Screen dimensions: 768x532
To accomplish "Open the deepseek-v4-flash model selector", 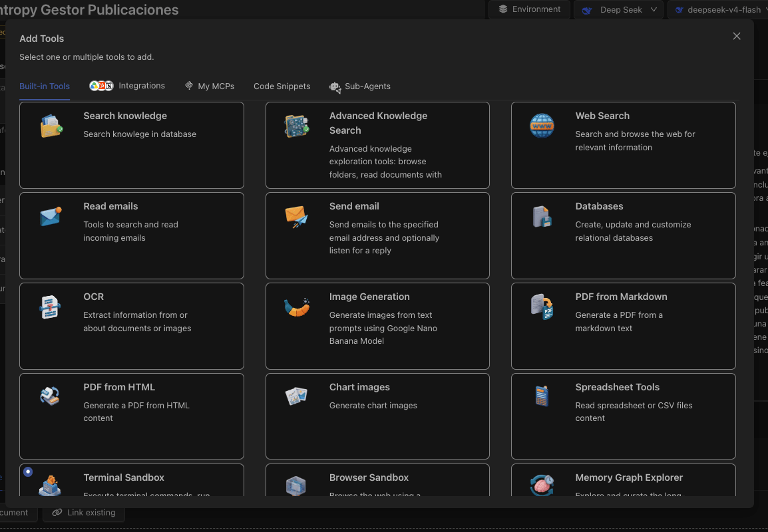I will pos(718,9).
